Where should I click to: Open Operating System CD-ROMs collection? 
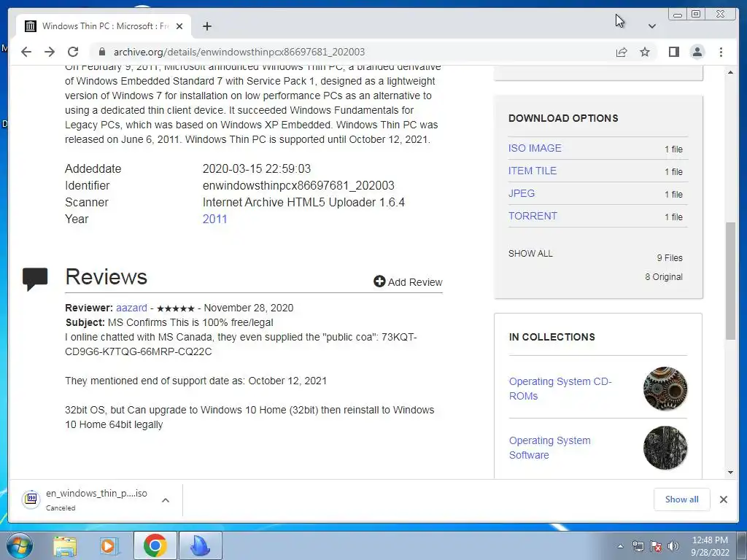(560, 389)
